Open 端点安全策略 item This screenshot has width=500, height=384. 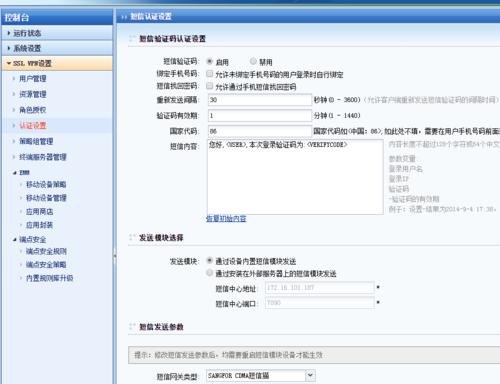[46, 265]
